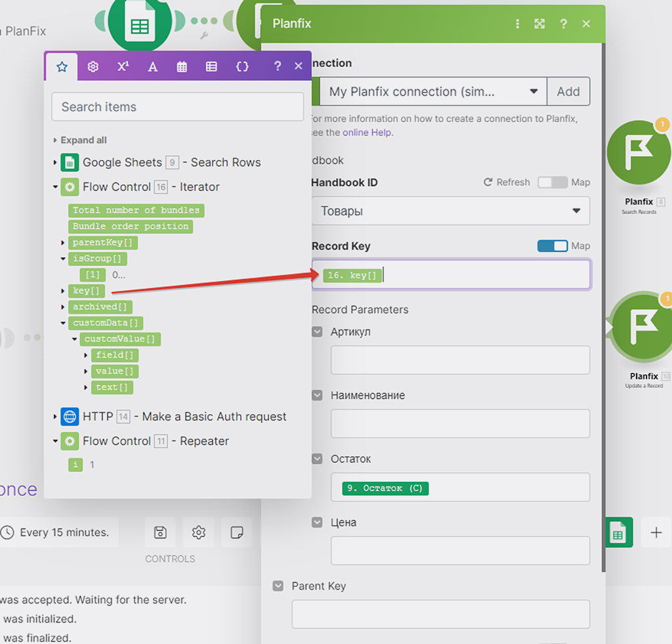The width and height of the screenshot is (672, 644).
Task: Open Planfix dialog help
Action: coord(564,24)
